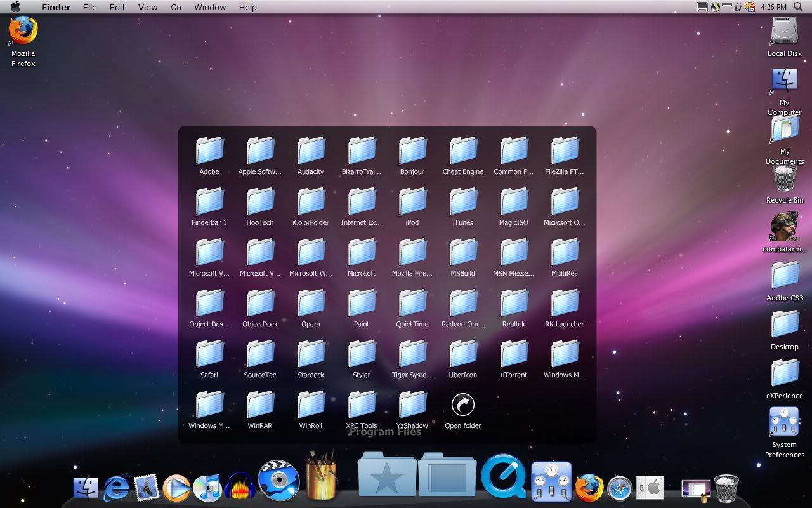The width and height of the screenshot is (812, 508).
Task: Open the Local Disk desktop icon
Action: (785, 32)
